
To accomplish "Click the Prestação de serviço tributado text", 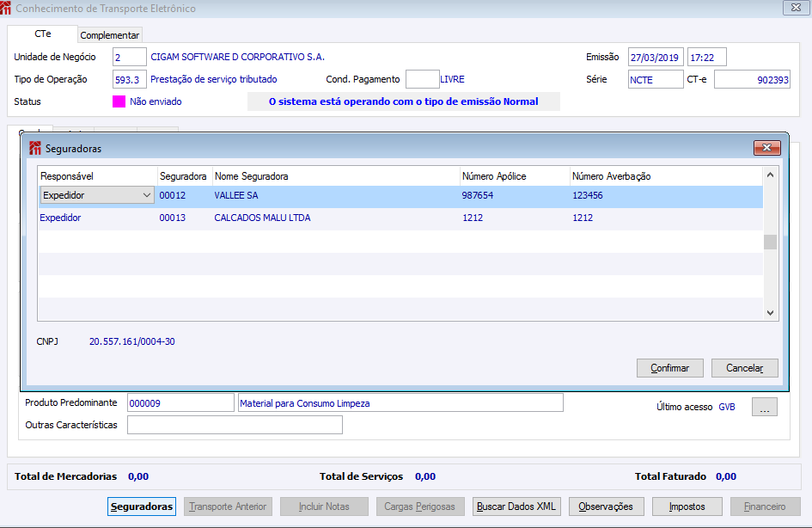I will coord(214,79).
